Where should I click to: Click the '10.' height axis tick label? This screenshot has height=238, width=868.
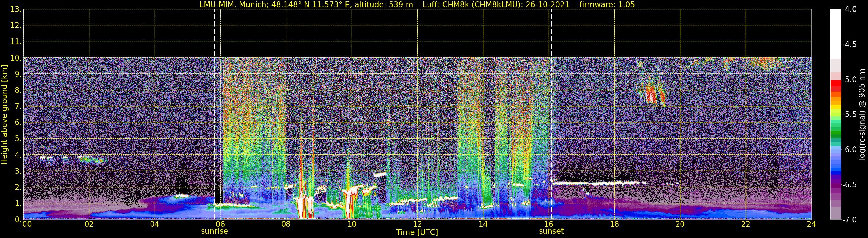(x=16, y=58)
